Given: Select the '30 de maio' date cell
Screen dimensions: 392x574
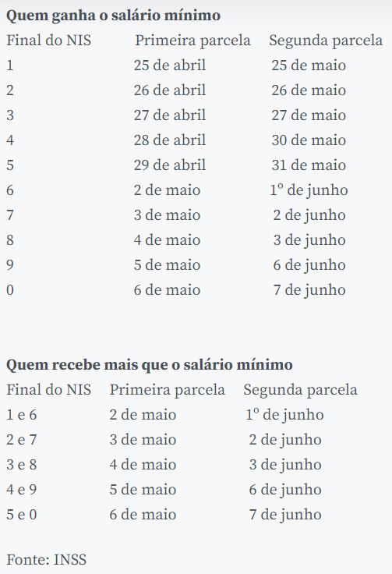Looking at the screenshot, I should (x=309, y=140).
